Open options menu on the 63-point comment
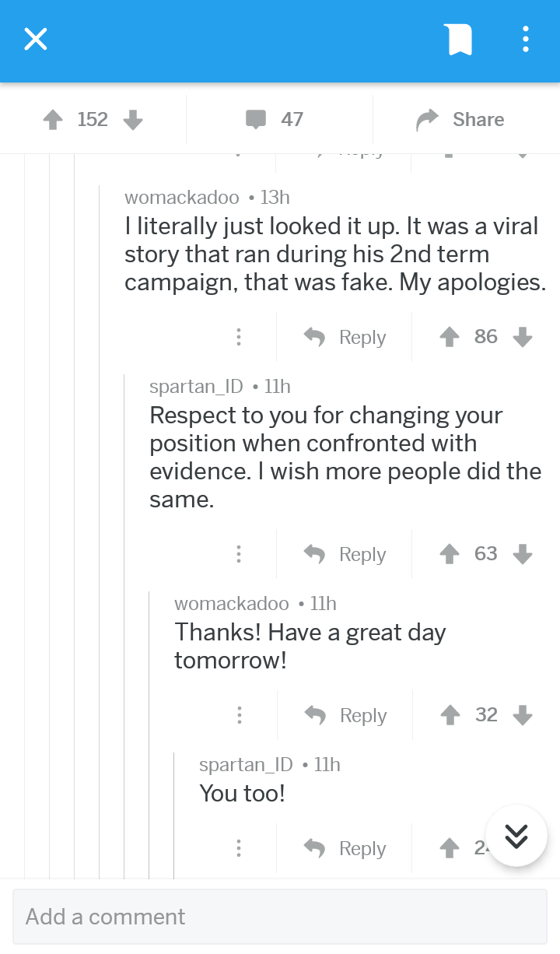Image resolution: width=560 pixels, height=954 pixels. pyautogui.click(x=239, y=554)
